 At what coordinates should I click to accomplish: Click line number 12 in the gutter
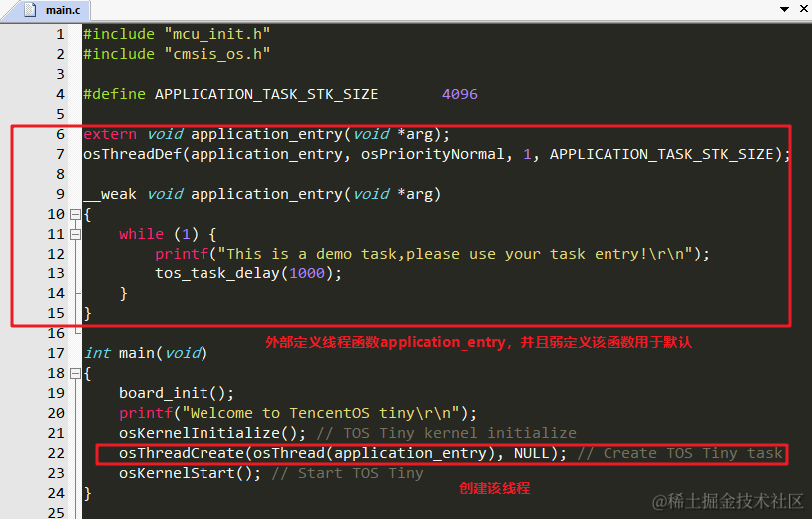pyautogui.click(x=56, y=254)
